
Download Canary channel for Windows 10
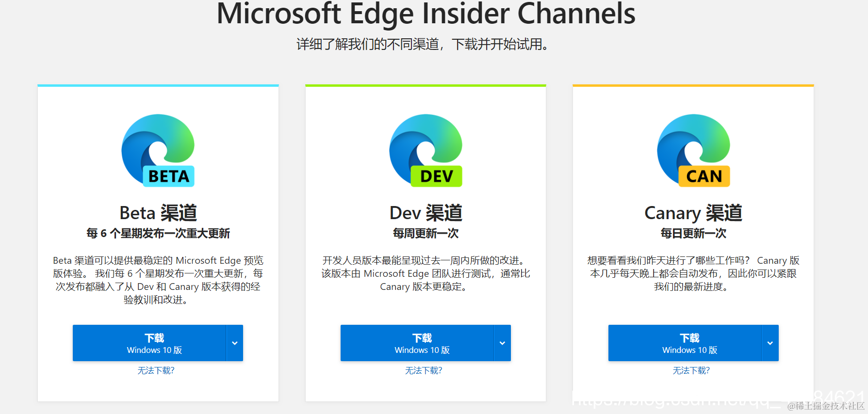click(685, 343)
